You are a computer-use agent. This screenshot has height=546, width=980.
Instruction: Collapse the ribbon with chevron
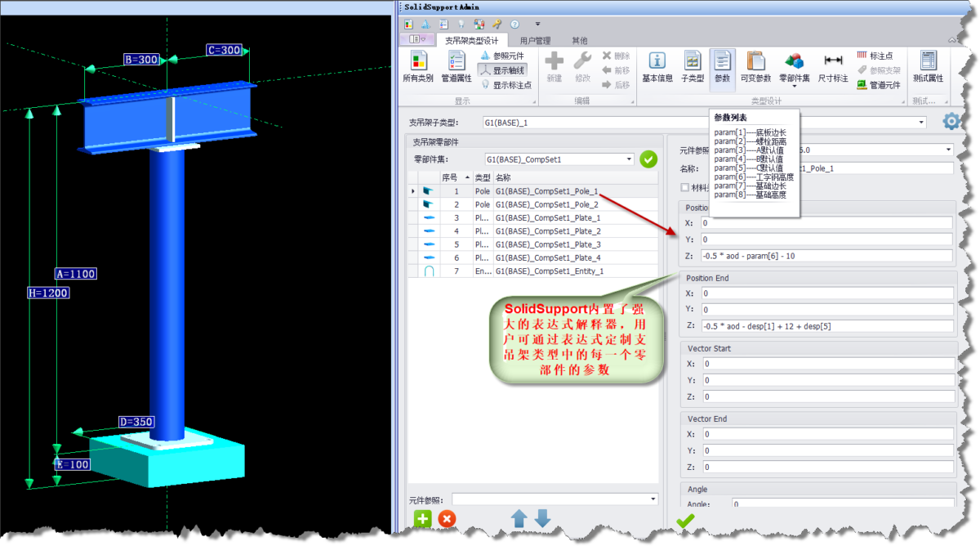tap(952, 40)
